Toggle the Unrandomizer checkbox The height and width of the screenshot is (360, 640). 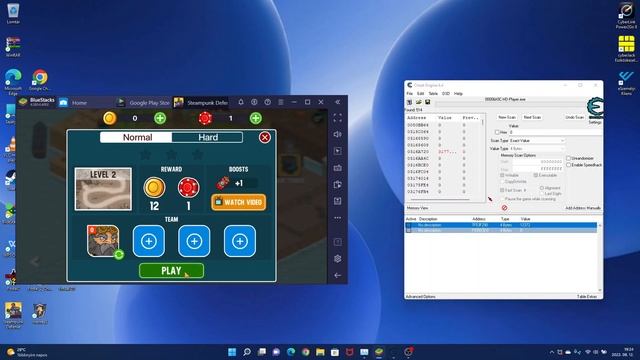[568, 158]
